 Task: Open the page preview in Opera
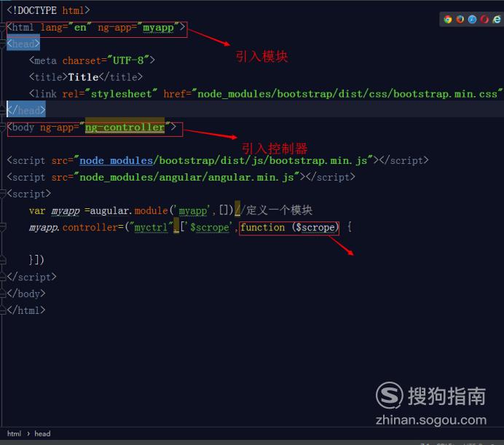(484, 19)
